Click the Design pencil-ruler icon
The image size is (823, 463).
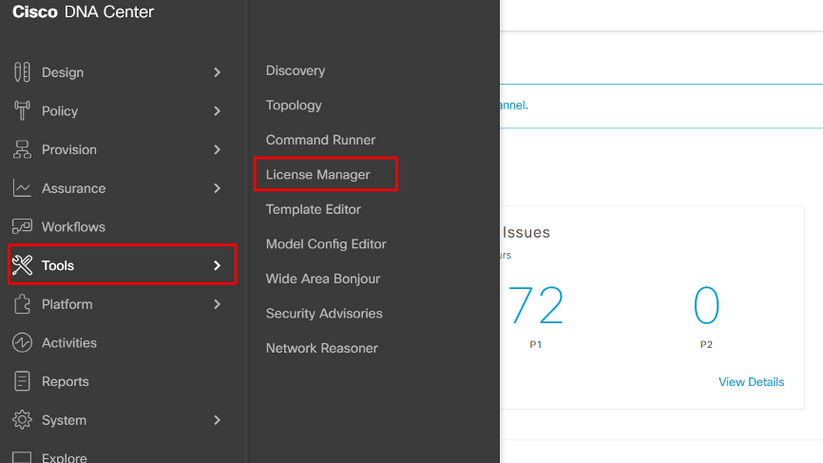coord(22,72)
